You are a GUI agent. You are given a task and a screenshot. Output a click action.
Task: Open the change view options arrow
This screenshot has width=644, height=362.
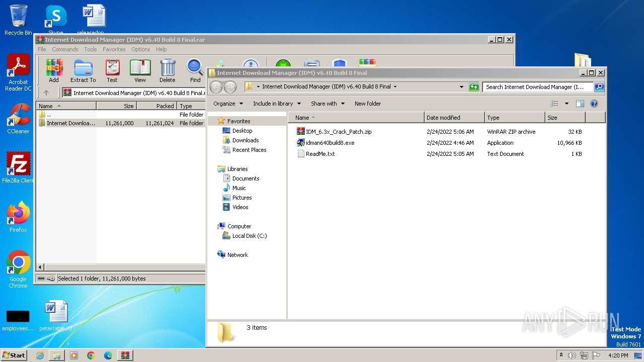(567, 104)
